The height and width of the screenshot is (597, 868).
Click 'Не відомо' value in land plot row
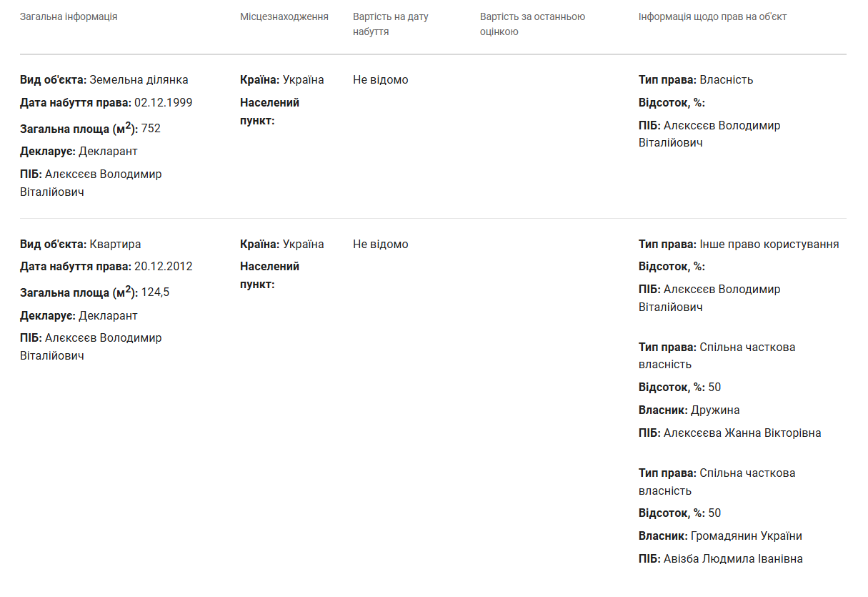[x=381, y=80]
